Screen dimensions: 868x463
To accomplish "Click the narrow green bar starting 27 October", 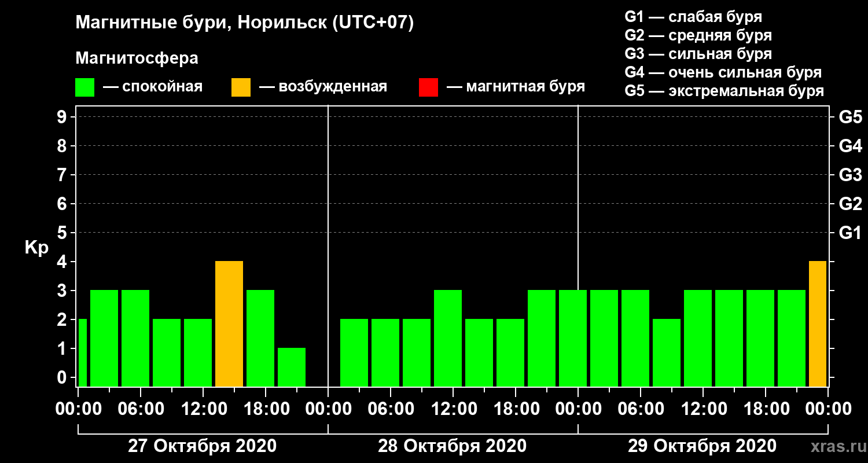I will point(82,352).
